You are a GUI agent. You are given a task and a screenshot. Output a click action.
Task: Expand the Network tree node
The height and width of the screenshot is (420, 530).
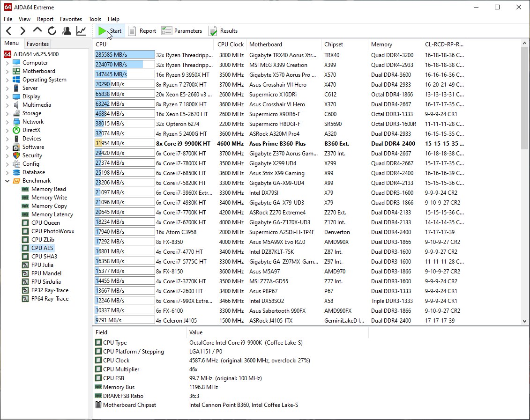tap(7, 122)
